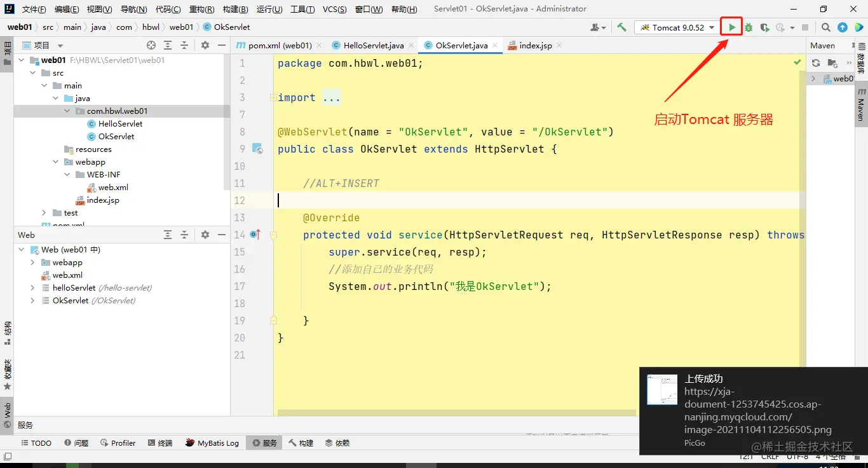The height and width of the screenshot is (468, 868).
Task: Hide the Web panel with minus icon
Action: pos(221,235)
